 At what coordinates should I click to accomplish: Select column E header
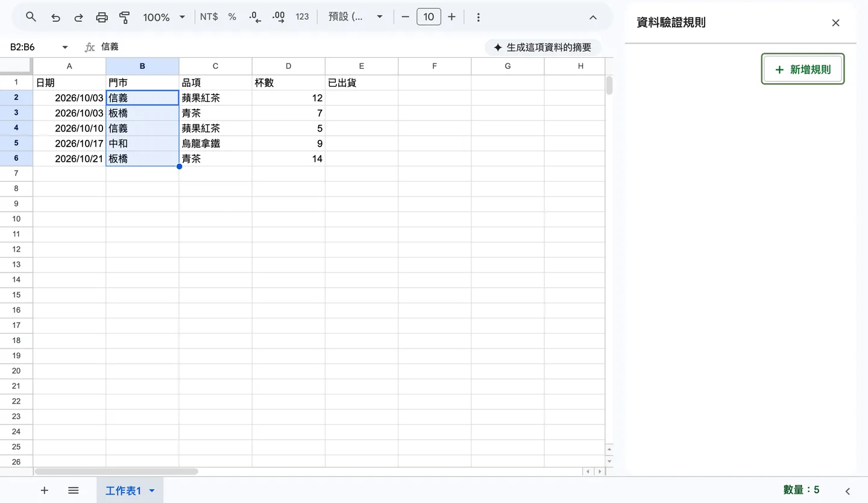point(362,66)
